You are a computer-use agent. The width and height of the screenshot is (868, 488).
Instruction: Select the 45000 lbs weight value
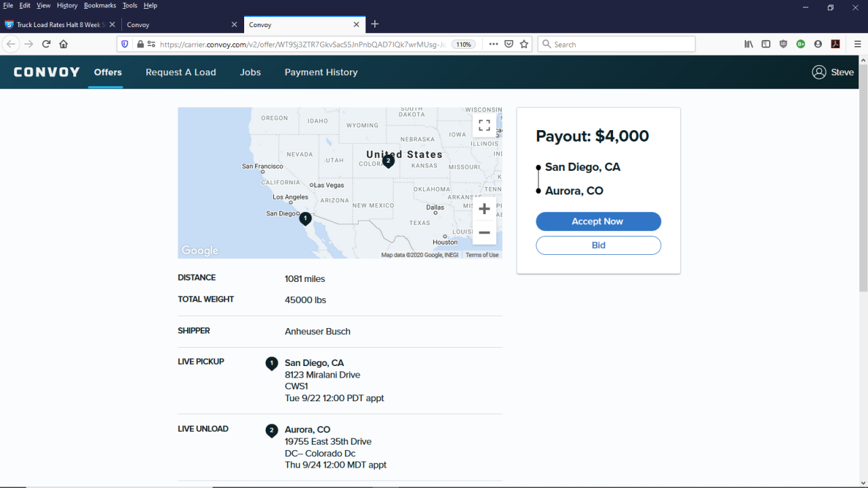(305, 300)
